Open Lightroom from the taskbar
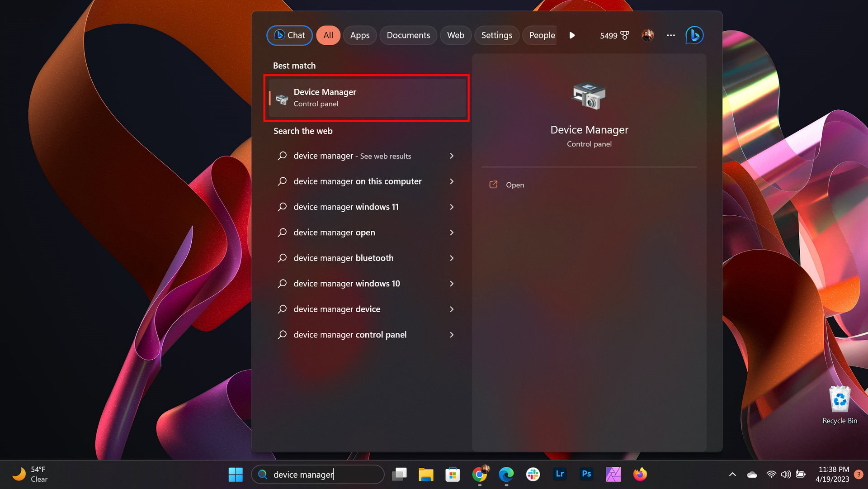868x489 pixels. click(560, 474)
